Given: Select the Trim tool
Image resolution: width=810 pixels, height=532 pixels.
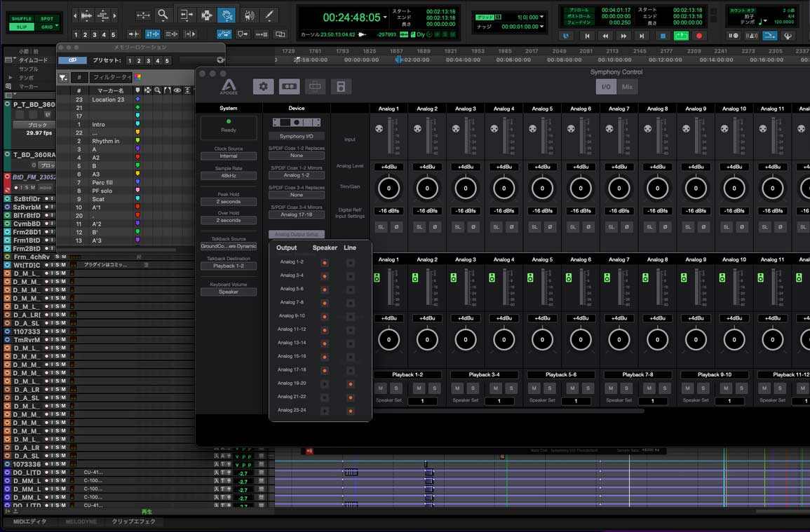Looking at the screenshot, I should (186, 15).
